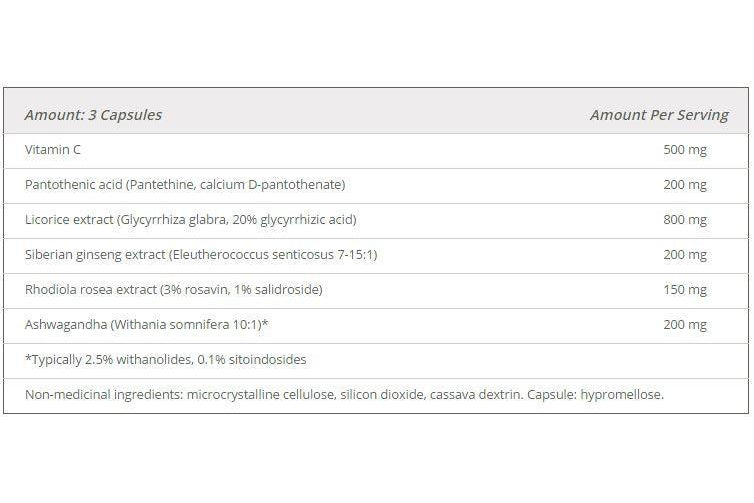Screen dimensions: 754x503
Task: Click the 200 mg amount for Ashwagandha
Action: [x=684, y=325]
